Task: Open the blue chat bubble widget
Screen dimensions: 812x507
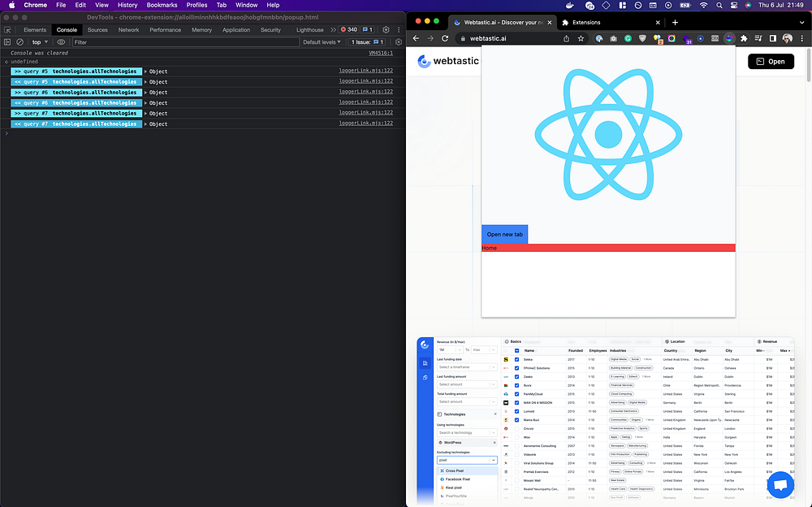Action: click(x=780, y=485)
